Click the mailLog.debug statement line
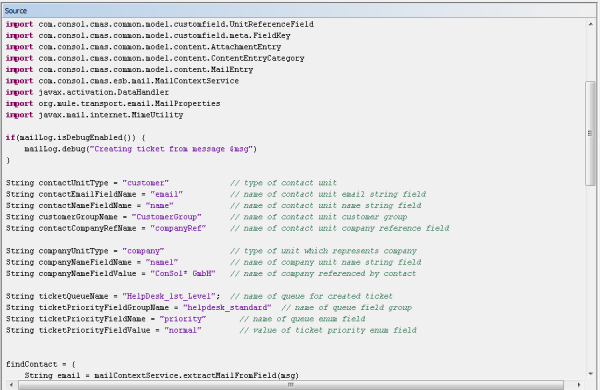The image size is (600, 390). tap(140, 149)
